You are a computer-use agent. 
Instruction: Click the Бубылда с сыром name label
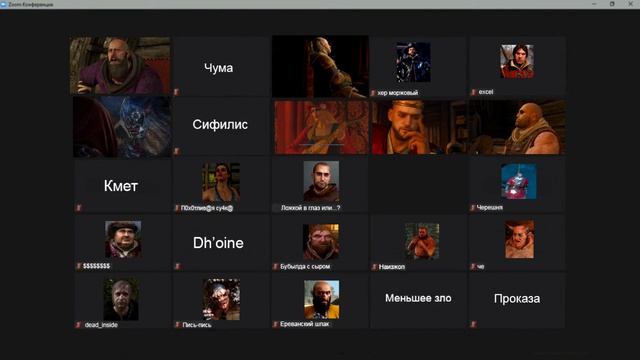305,267
